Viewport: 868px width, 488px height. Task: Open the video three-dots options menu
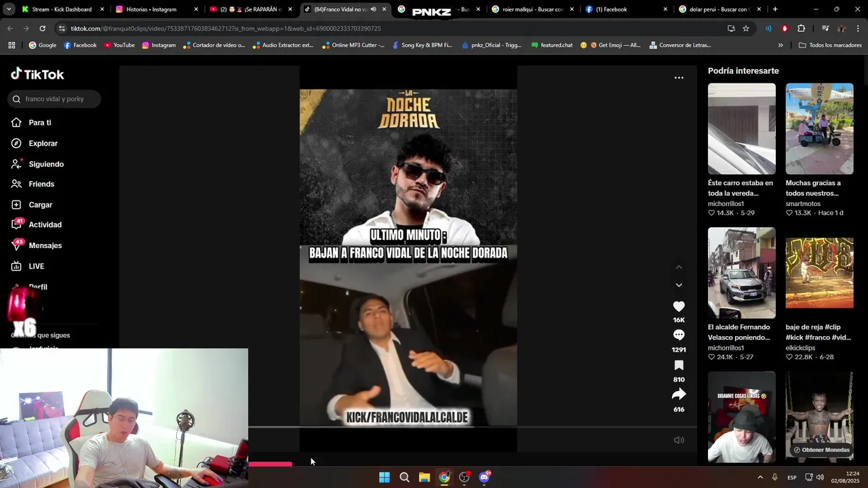coord(679,78)
